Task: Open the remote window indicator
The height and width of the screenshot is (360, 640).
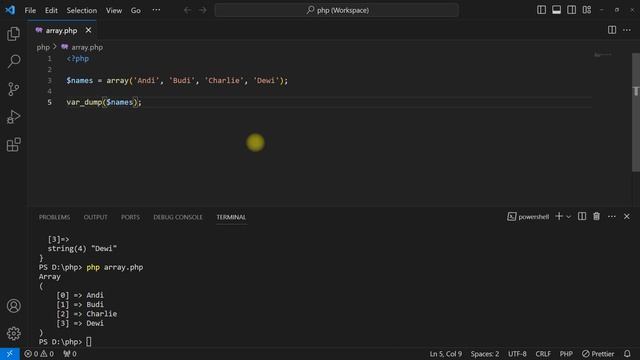Action: click(9, 354)
